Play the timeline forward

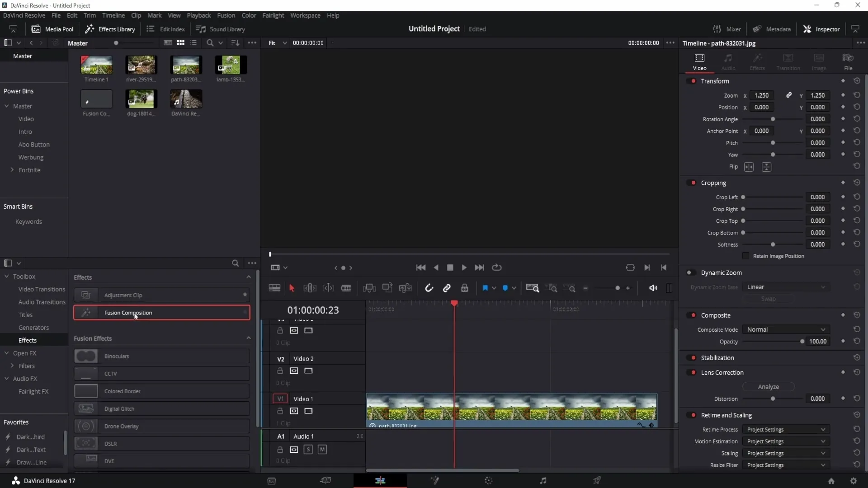464,267
